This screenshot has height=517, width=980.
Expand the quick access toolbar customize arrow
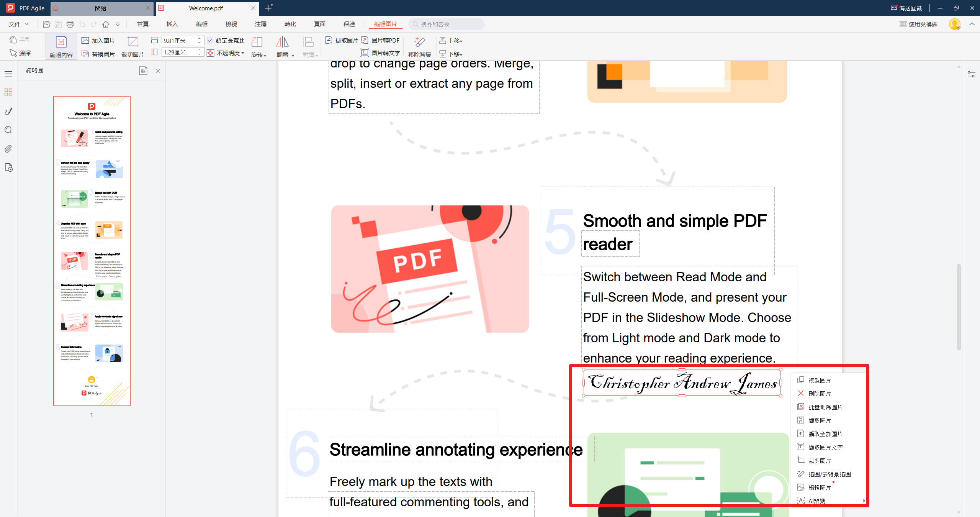coord(118,24)
